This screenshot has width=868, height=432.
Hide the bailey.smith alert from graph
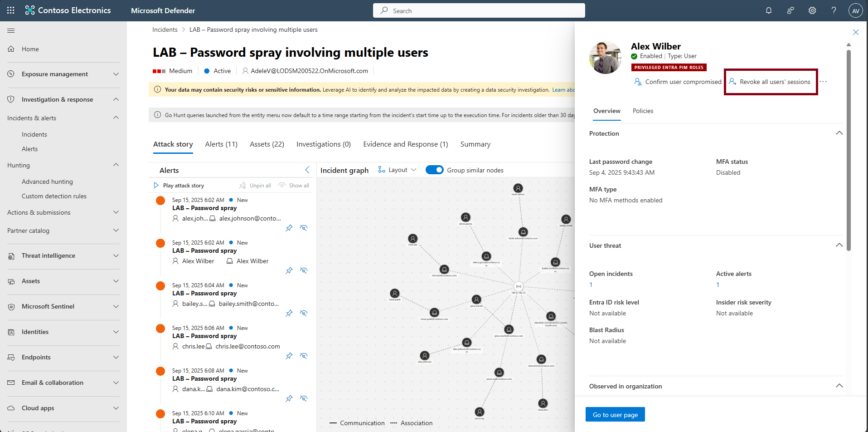pyautogui.click(x=304, y=313)
